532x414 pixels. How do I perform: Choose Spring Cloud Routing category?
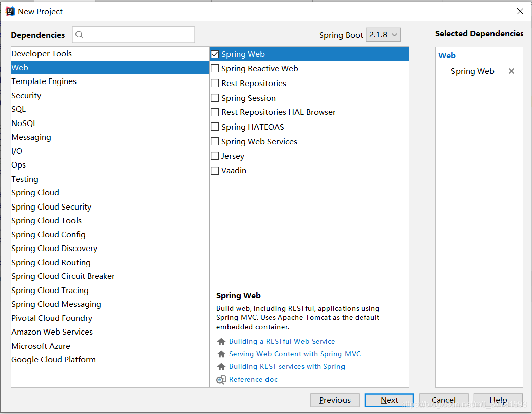tap(110, 263)
